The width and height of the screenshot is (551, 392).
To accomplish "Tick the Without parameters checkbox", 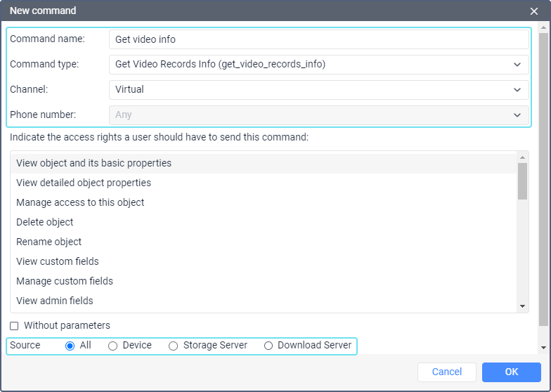I will click(x=14, y=326).
